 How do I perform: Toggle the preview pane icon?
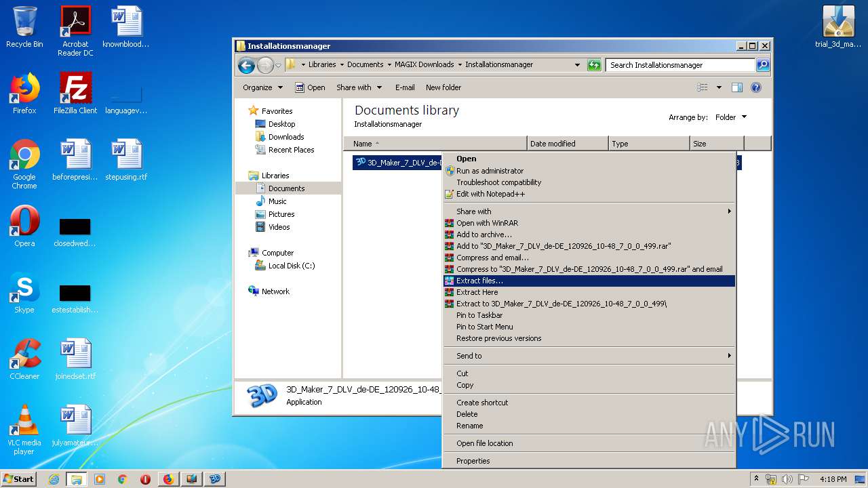pos(737,87)
